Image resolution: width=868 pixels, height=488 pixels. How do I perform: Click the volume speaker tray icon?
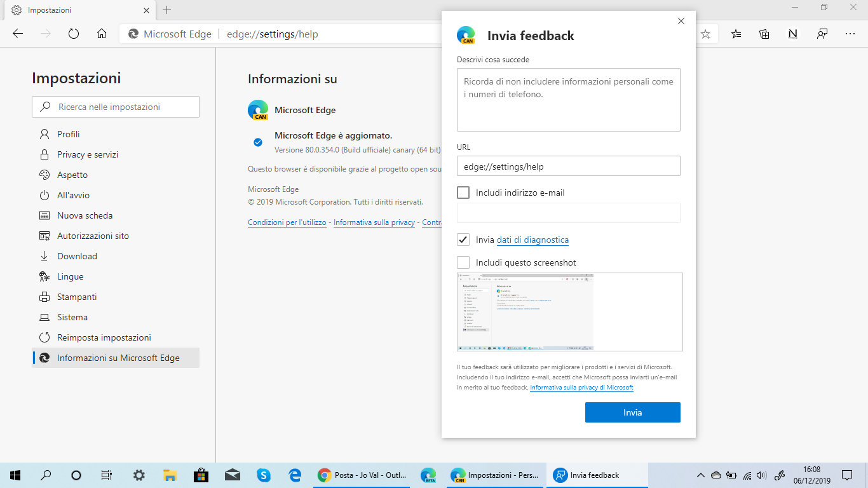point(762,475)
